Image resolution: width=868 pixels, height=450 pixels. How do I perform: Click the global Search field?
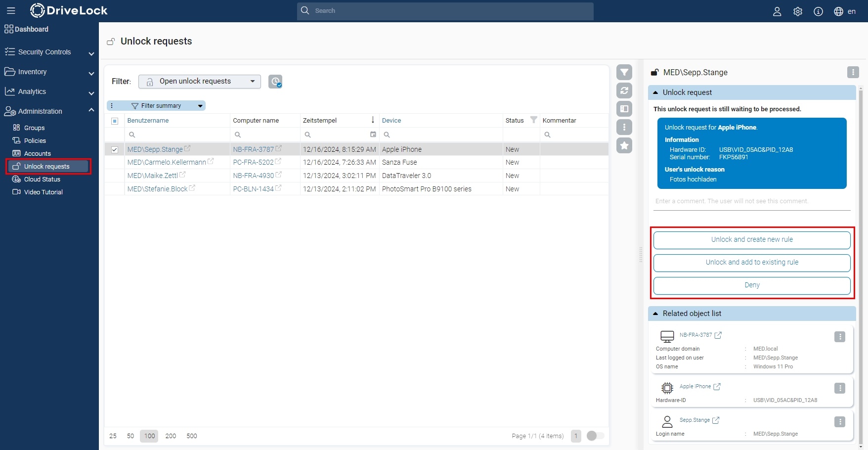pyautogui.click(x=445, y=11)
